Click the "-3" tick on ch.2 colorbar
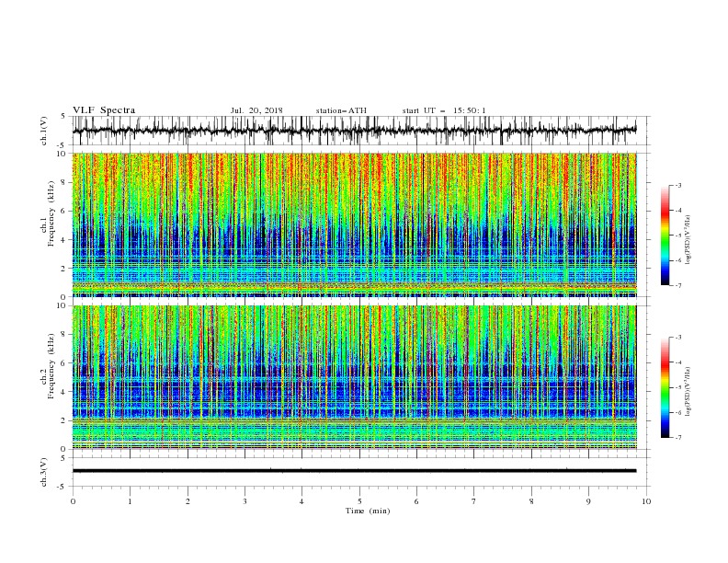Image resolution: width=728 pixels, height=563 pixels. pos(677,338)
